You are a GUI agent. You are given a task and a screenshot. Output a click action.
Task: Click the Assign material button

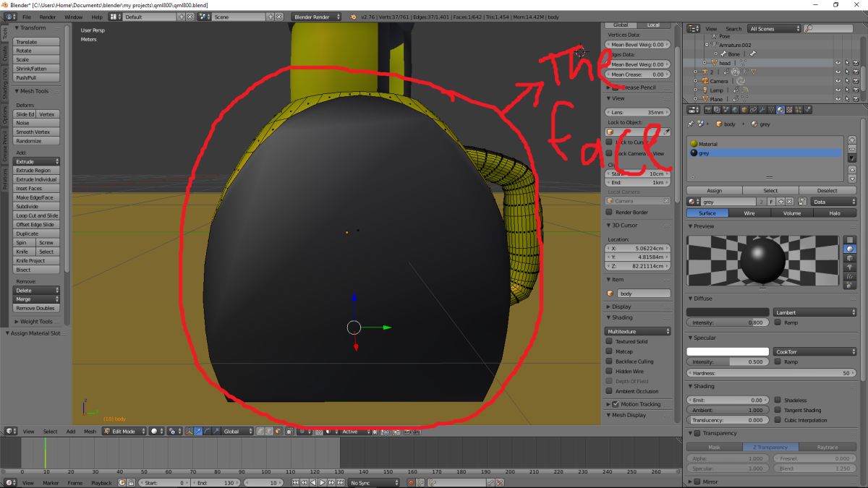(715, 191)
